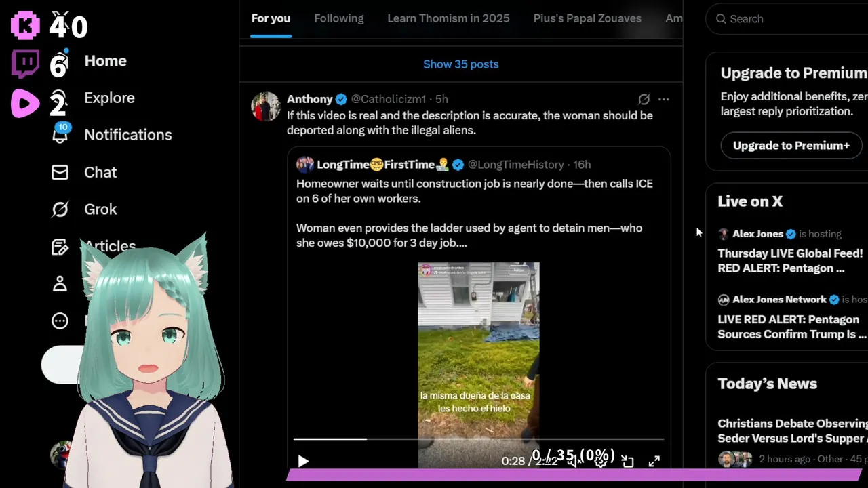
Task: Switch to the For you tab
Action: pyautogui.click(x=271, y=18)
